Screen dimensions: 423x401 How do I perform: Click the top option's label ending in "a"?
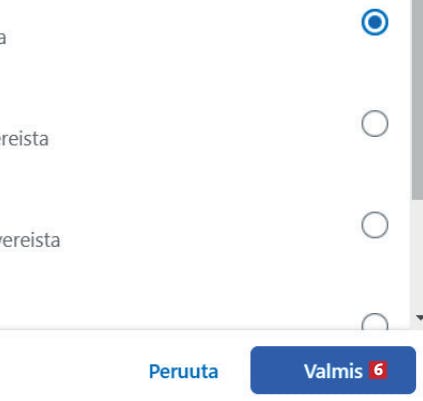point(3,38)
